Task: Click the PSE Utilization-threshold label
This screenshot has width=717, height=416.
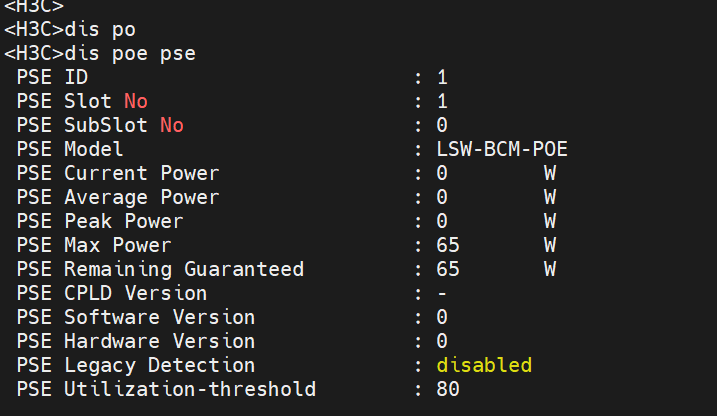Action: pos(166,389)
